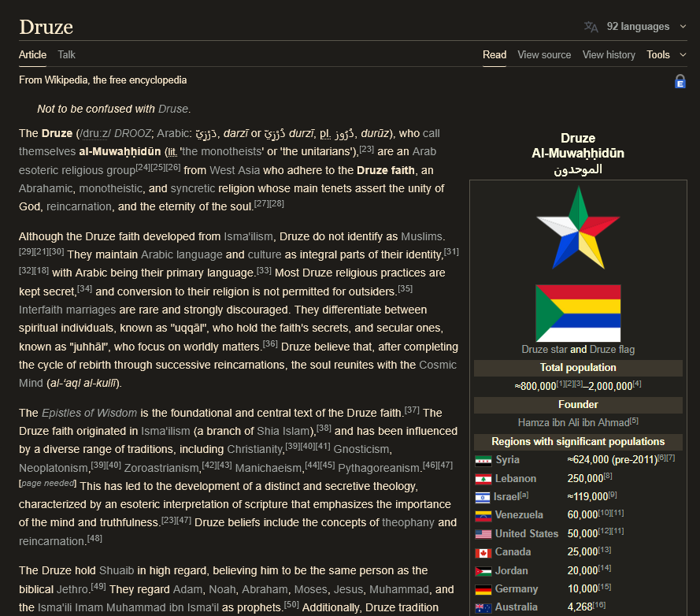Switch to the Talk tab
The width and height of the screenshot is (700, 616).
(x=66, y=55)
